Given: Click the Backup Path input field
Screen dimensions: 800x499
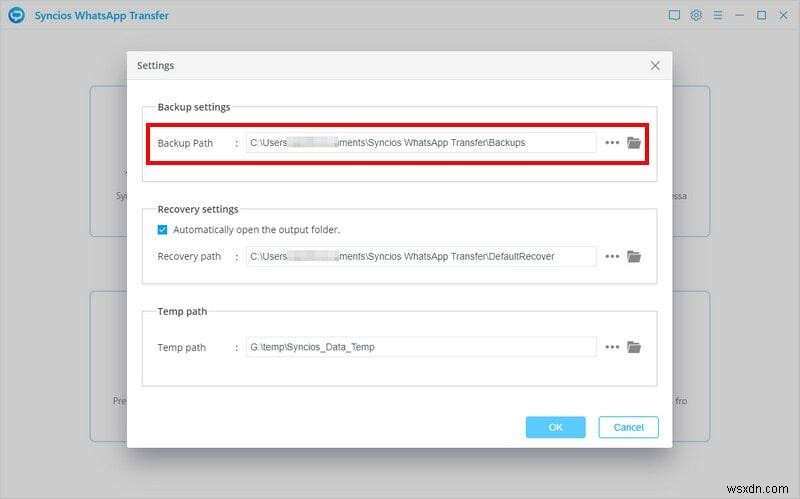Looking at the screenshot, I should coord(421,143).
